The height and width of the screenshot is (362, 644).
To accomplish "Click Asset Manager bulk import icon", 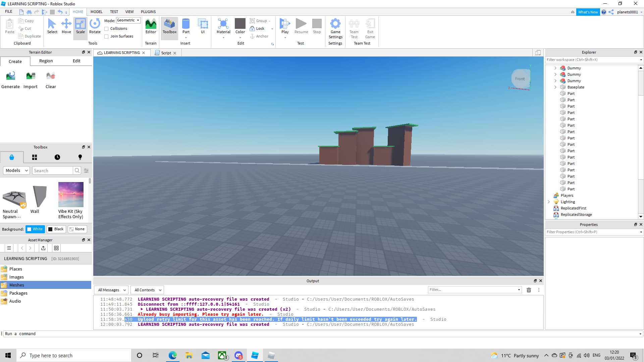I will pyautogui.click(x=43, y=248).
